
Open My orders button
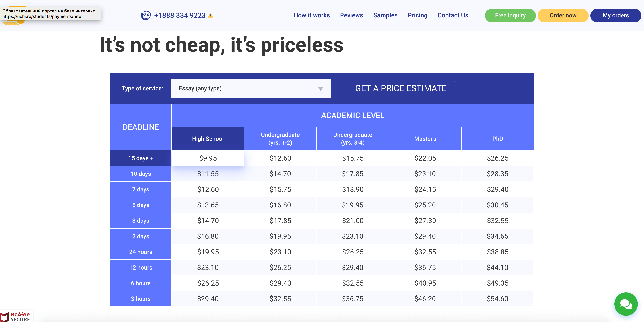point(615,15)
